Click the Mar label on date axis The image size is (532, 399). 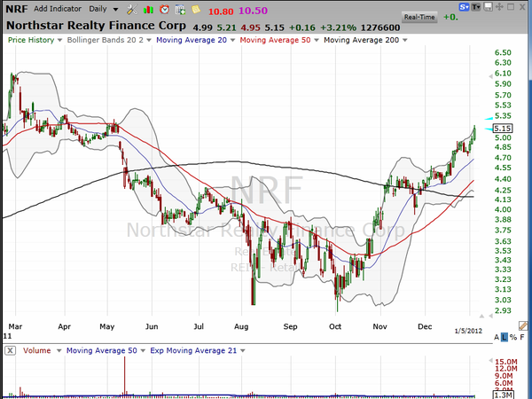tap(15, 326)
